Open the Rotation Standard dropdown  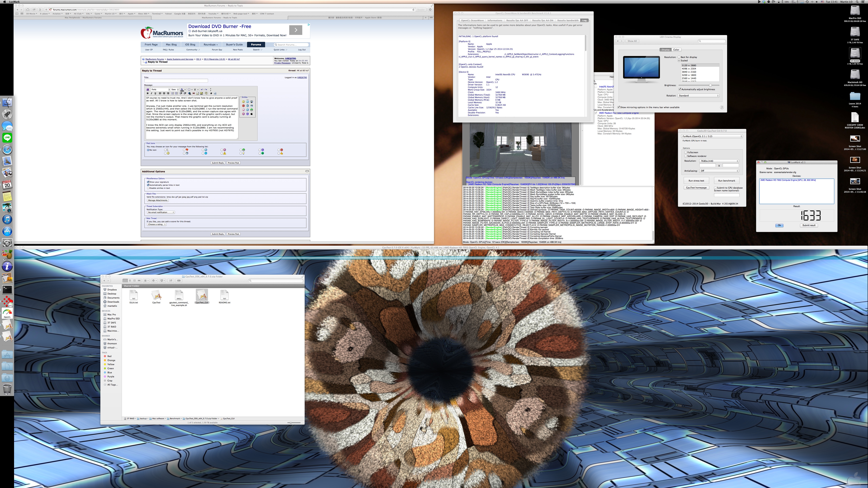point(698,96)
